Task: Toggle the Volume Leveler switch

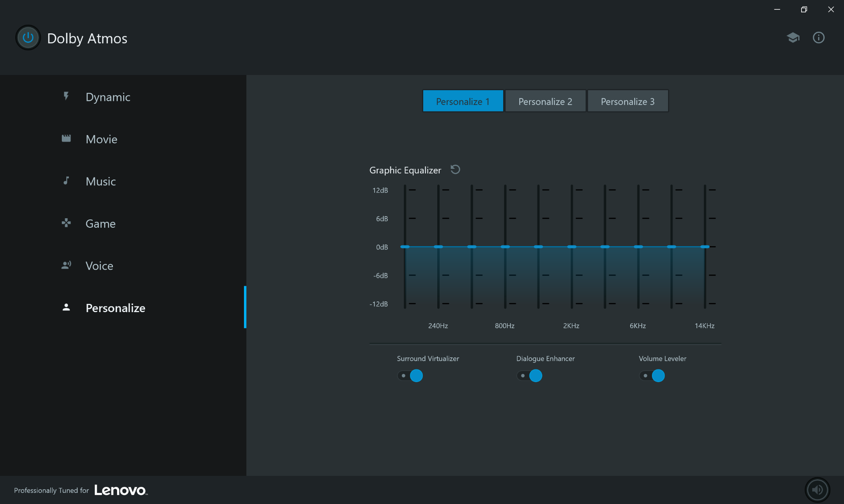Action: [x=652, y=376]
